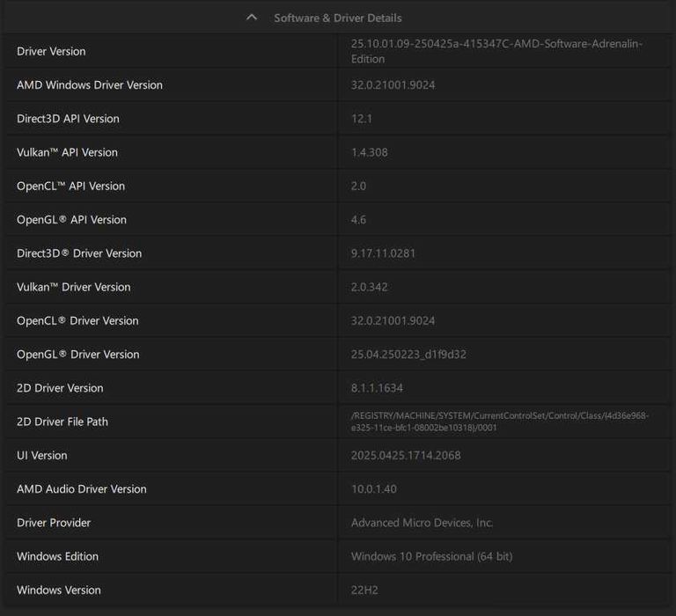676x616 pixels.
Task: Click the 32.0.21001.9024 value beside AMD Windows Driver Version
Action: click(x=393, y=85)
